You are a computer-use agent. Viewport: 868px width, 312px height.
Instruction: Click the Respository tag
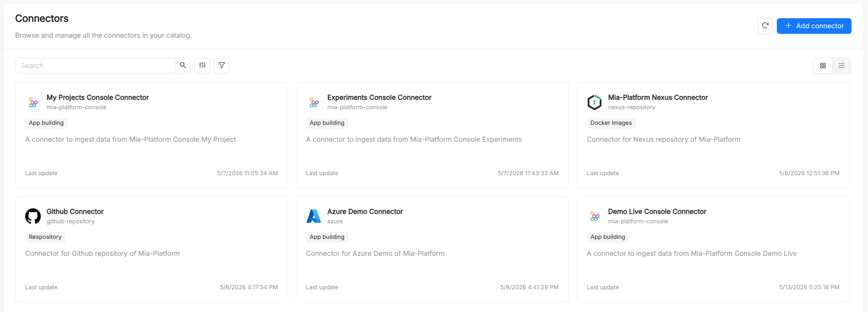coord(45,237)
